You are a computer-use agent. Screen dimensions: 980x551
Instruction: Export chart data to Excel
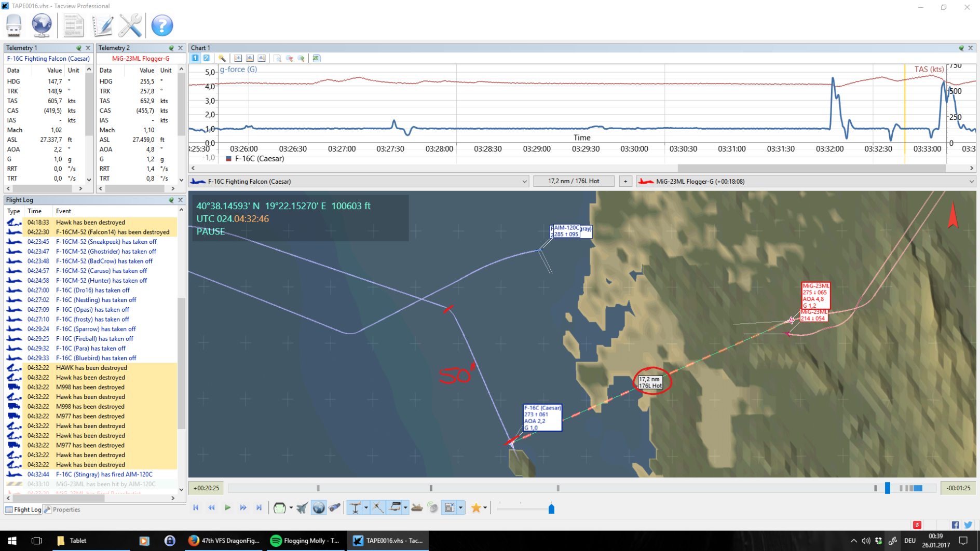tap(317, 58)
